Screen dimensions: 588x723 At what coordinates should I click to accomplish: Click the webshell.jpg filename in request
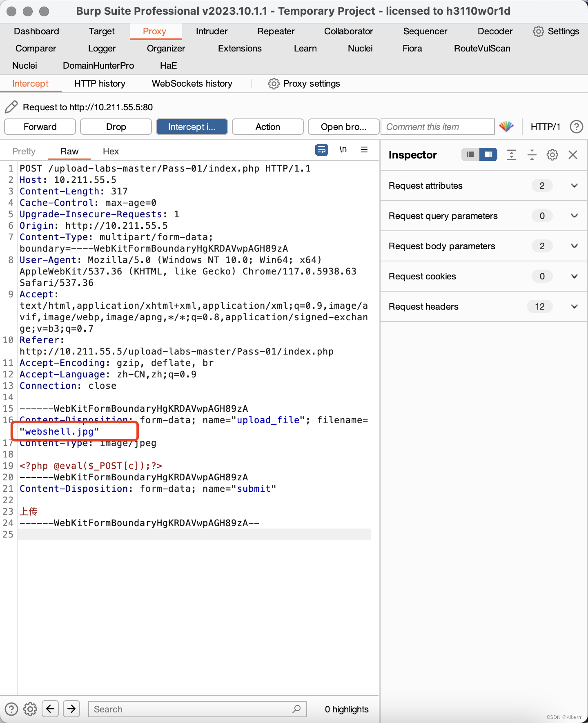(59, 431)
